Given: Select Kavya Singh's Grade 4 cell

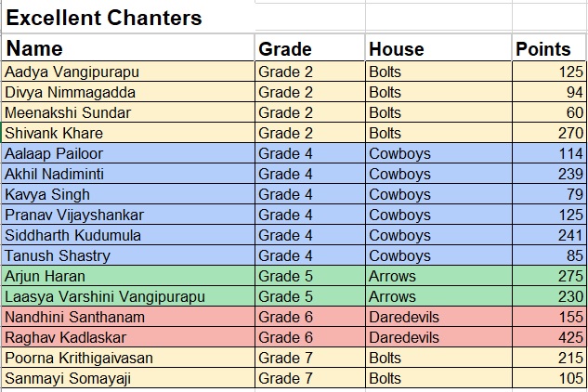Looking at the screenshot, I should [x=309, y=194].
